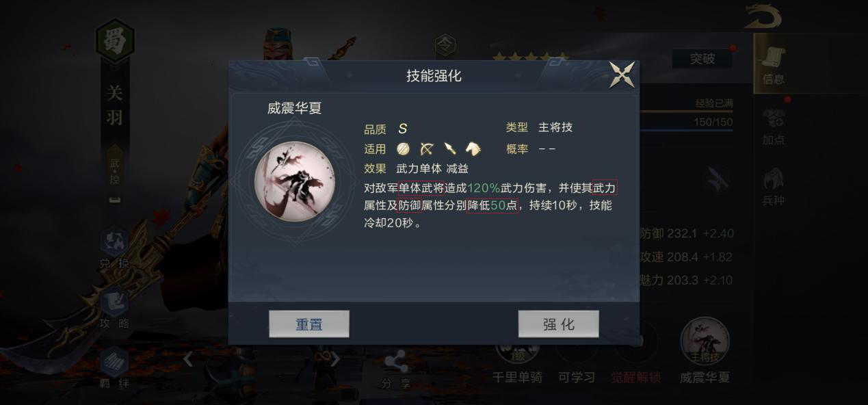
Task: Close the 技能强化 dialog with the X
Action: point(622,75)
